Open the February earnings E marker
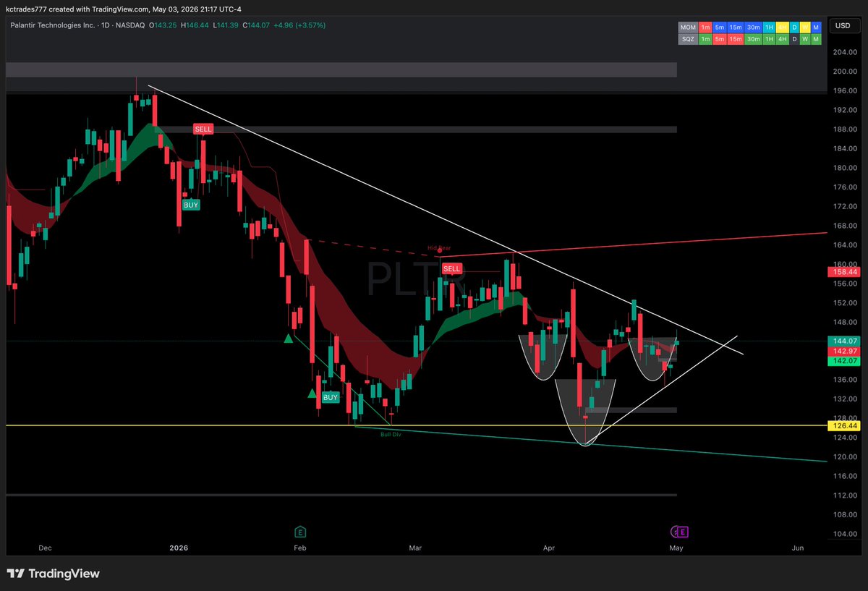 tap(300, 532)
